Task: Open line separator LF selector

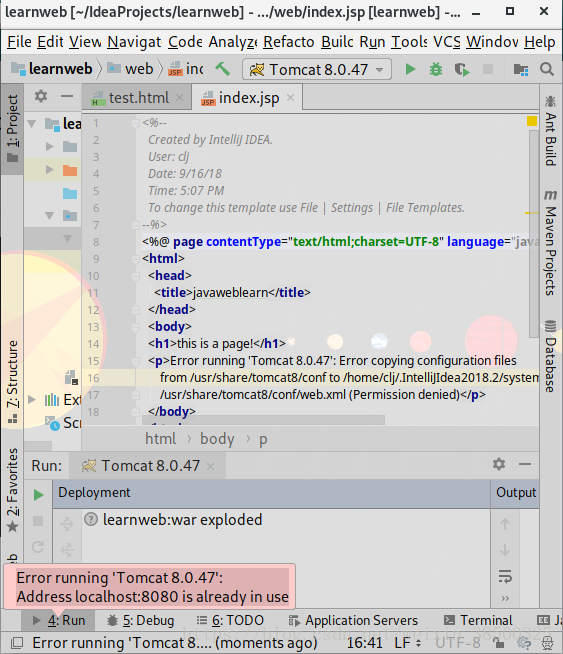Action: click(x=407, y=643)
